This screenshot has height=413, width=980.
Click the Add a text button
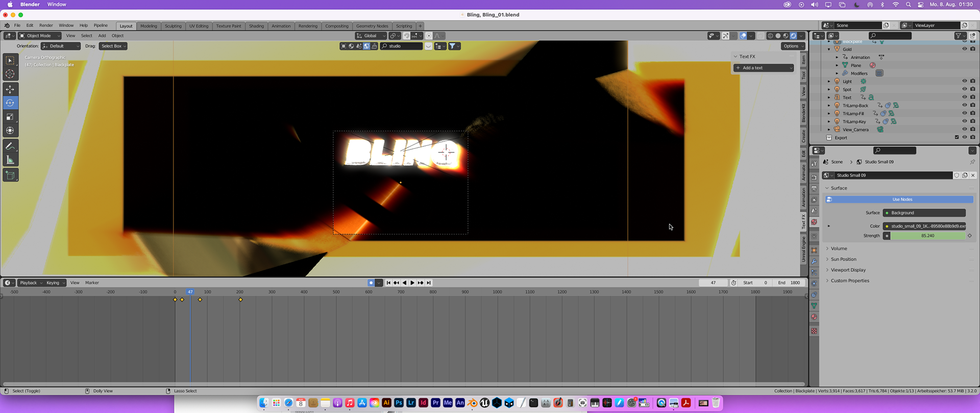pos(764,68)
